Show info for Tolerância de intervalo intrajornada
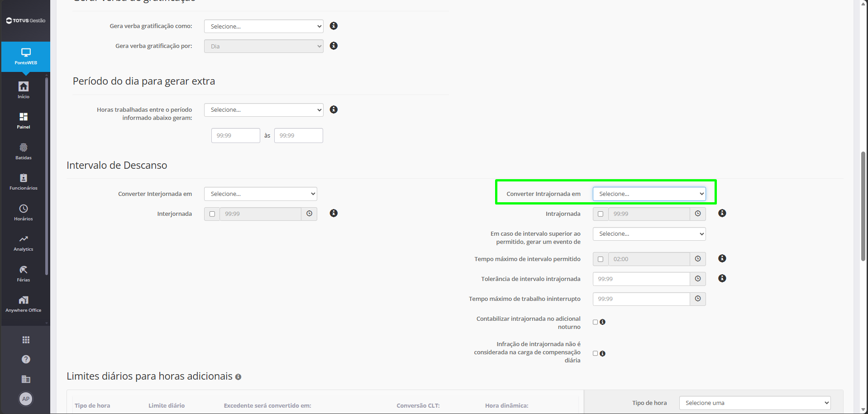Screen dimensions: 868x414 722,278
